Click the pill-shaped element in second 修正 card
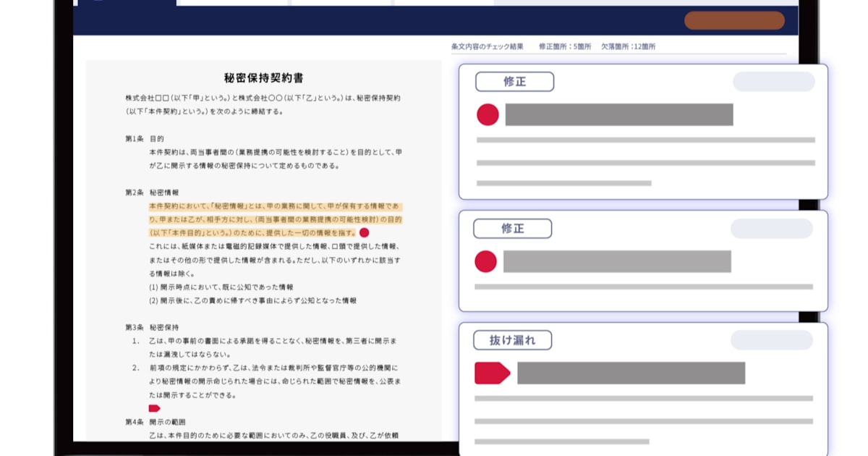 click(x=771, y=227)
